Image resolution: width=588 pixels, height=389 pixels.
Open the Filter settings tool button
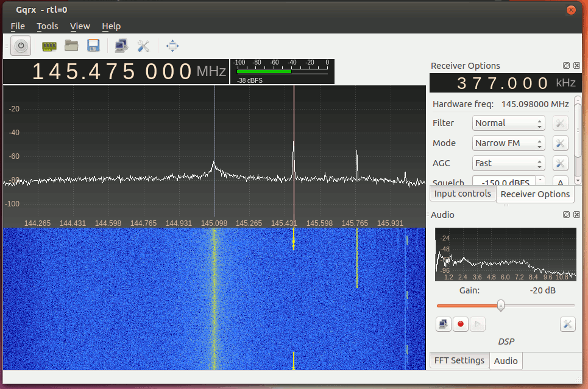pyautogui.click(x=560, y=123)
